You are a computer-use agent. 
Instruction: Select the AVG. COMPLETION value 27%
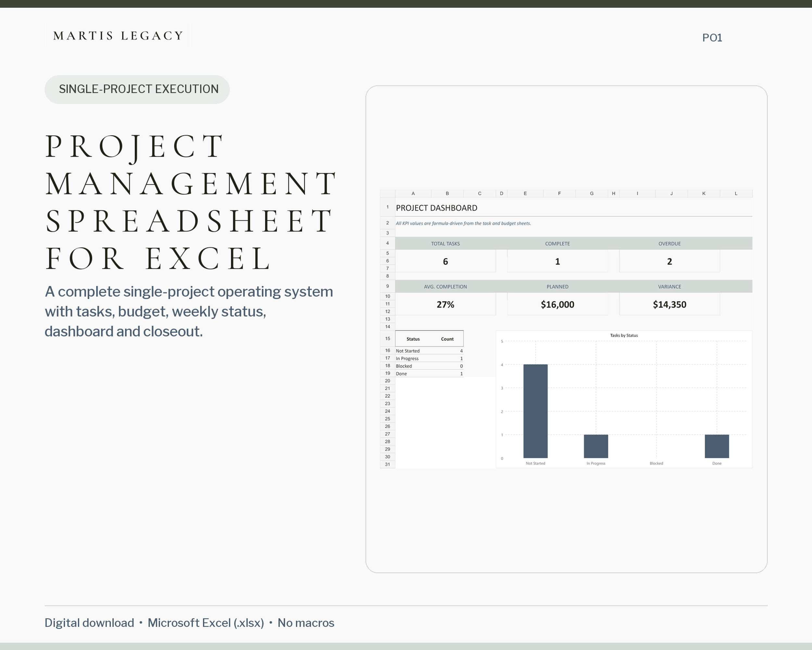point(445,305)
